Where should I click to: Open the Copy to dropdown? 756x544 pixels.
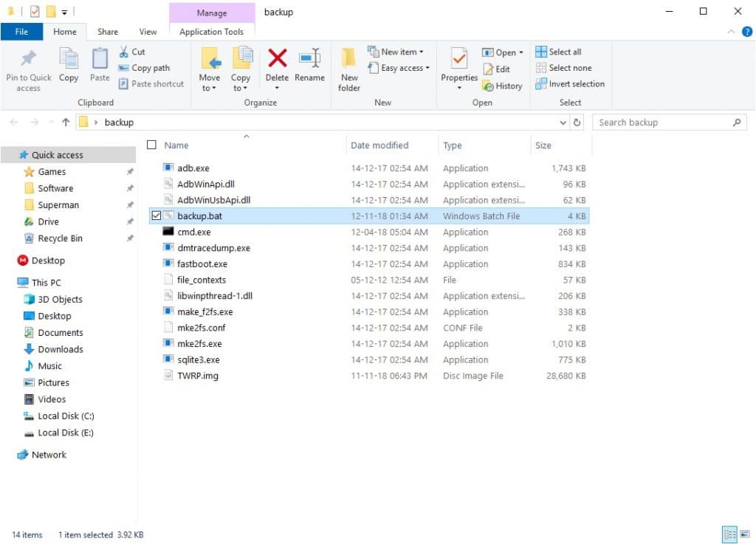pos(240,83)
